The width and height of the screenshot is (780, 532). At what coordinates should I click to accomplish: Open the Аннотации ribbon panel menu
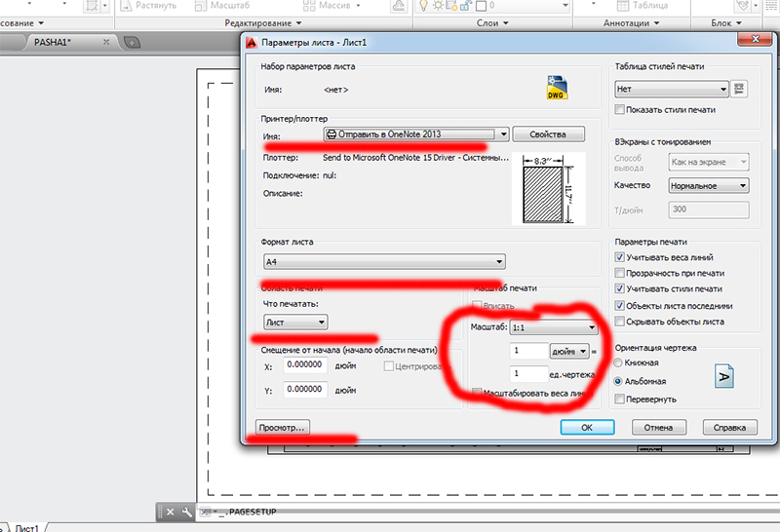pos(631,22)
